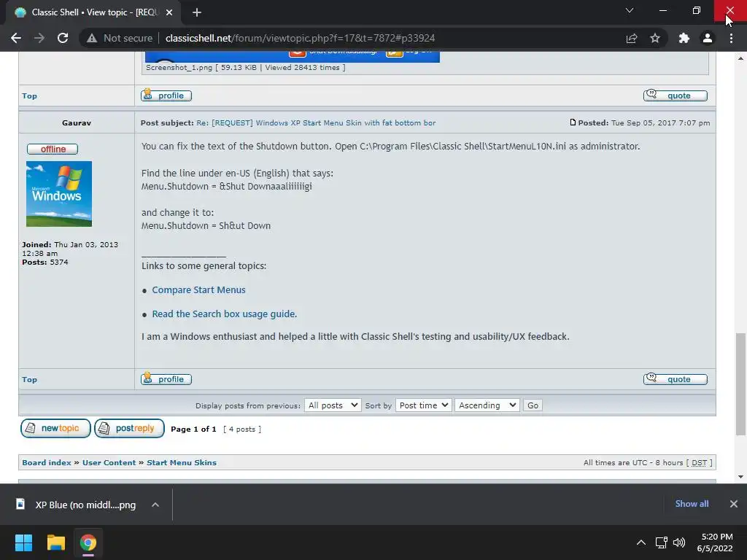The width and height of the screenshot is (747, 560).
Task: Click the postreply button
Action: click(130, 428)
